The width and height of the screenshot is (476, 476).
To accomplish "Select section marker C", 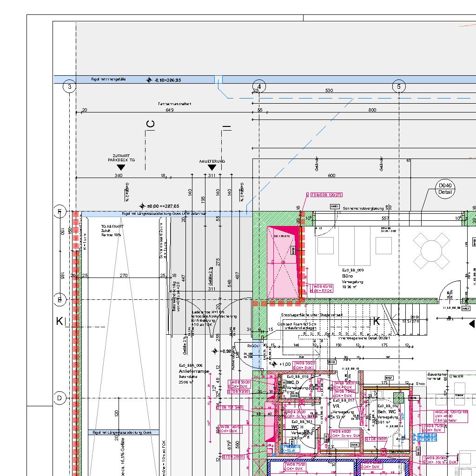I will pos(150,124).
